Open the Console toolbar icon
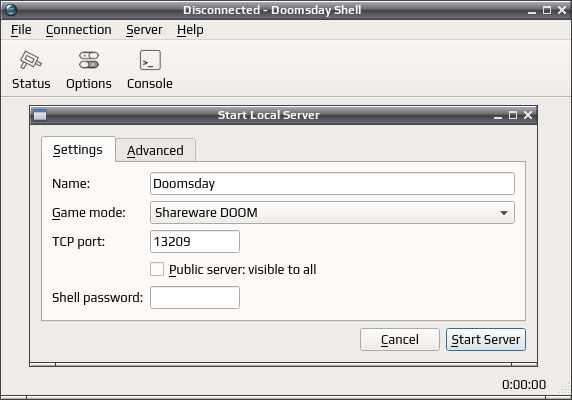The height and width of the screenshot is (400, 572). 150,70
